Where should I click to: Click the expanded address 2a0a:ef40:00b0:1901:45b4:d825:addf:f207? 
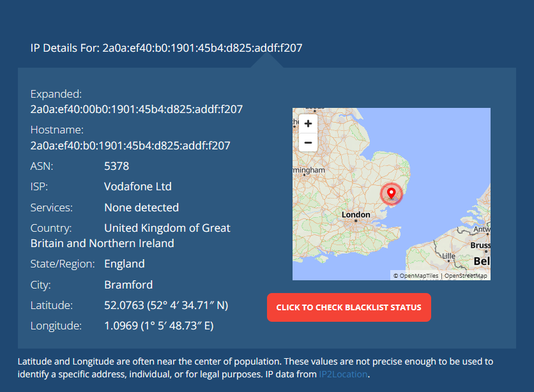(137, 109)
